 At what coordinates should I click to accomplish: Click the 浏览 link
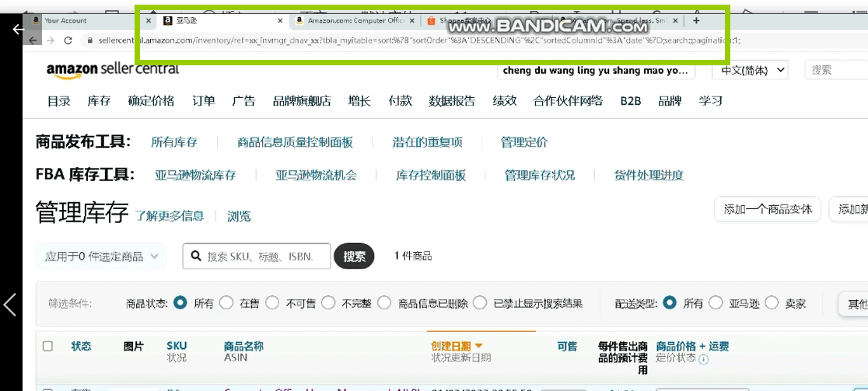point(239,216)
